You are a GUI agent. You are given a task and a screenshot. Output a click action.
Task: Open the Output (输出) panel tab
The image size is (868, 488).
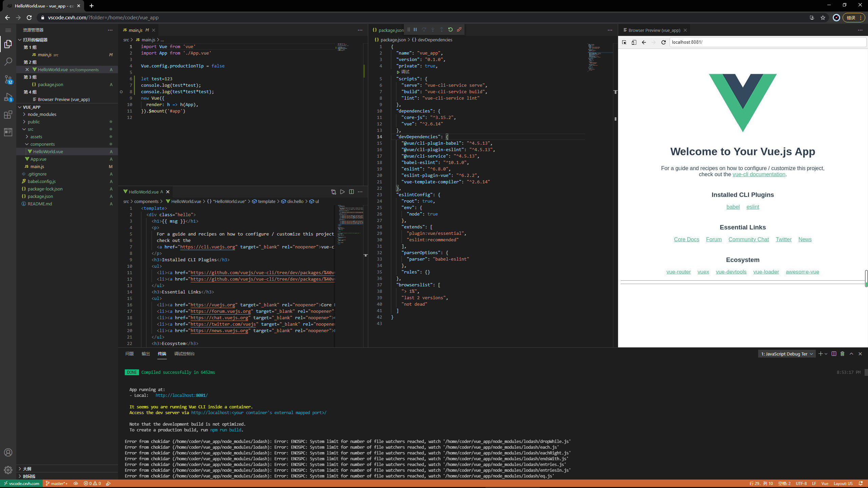(146, 354)
